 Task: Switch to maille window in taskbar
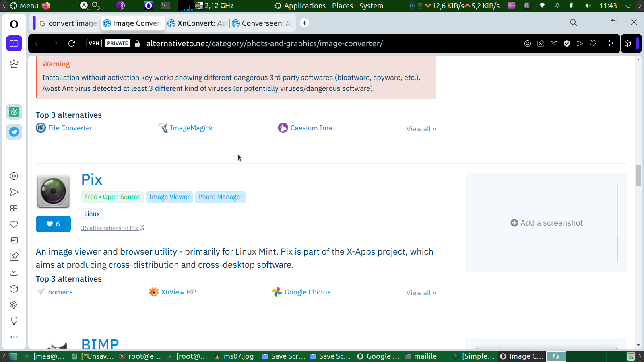click(421, 356)
